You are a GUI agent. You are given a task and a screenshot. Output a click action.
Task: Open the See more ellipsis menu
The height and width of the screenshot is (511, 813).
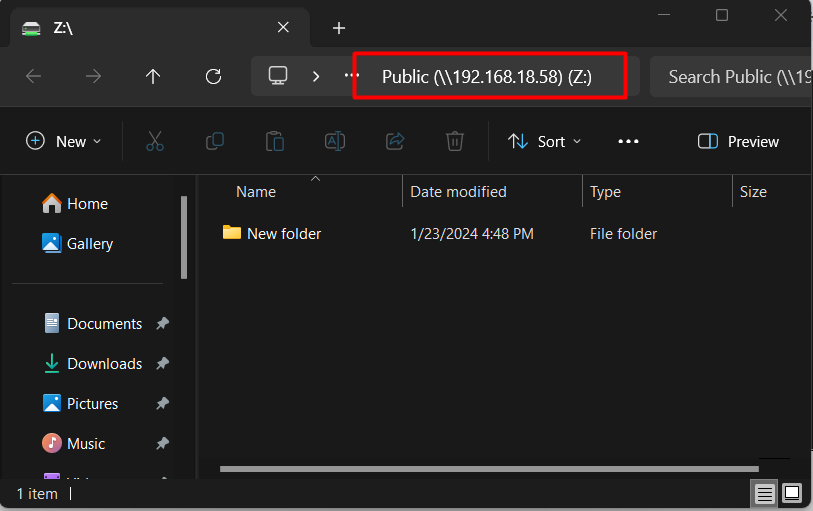coord(628,141)
